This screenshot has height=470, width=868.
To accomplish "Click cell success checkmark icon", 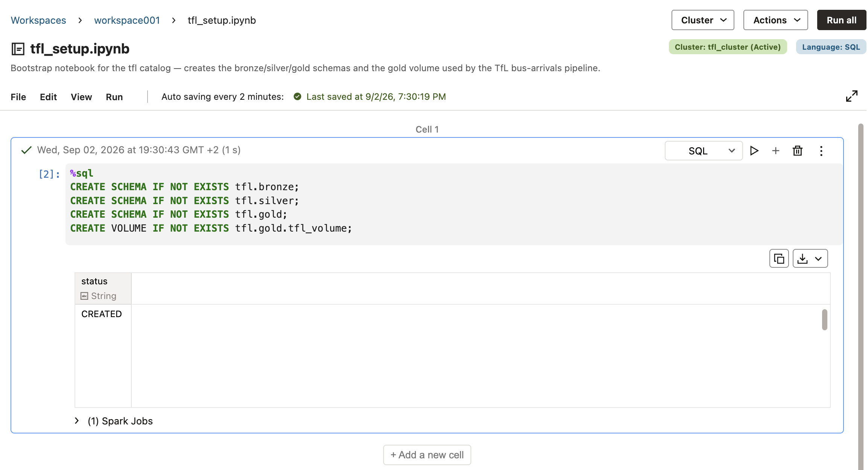I will (x=26, y=150).
